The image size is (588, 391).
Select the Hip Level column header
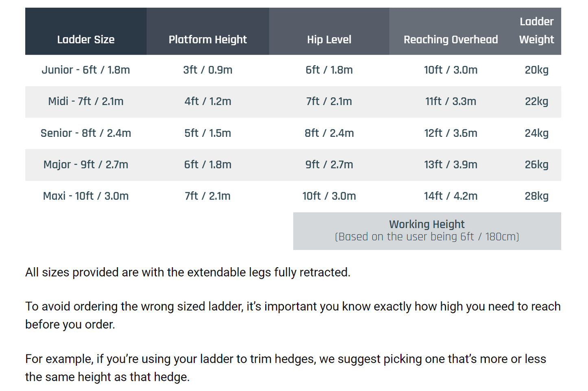pos(329,40)
